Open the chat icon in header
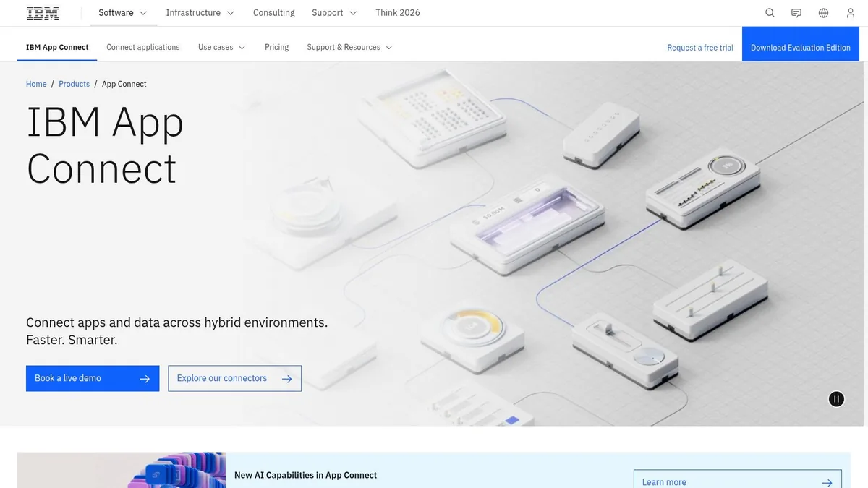Viewport: 868px width, 488px height. (x=796, y=13)
